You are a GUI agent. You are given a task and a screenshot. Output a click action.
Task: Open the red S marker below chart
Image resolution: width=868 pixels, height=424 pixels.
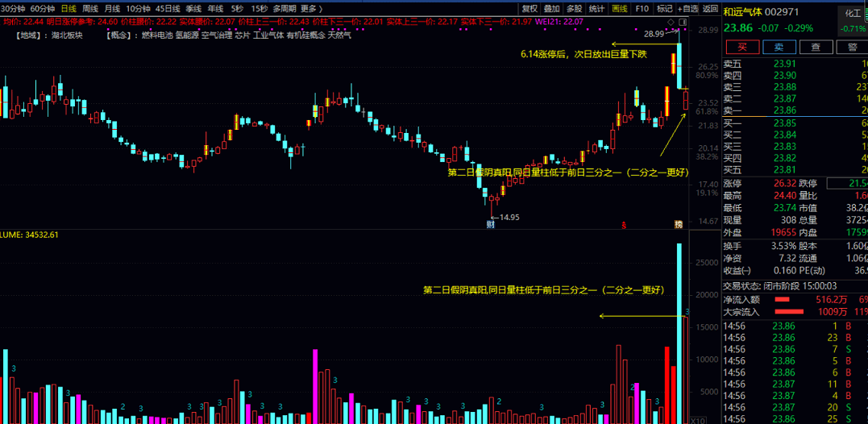625,225
